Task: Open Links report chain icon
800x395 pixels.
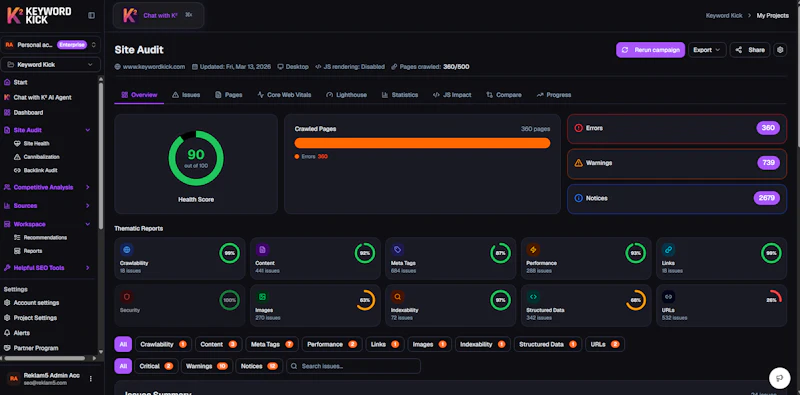Action: click(x=668, y=250)
